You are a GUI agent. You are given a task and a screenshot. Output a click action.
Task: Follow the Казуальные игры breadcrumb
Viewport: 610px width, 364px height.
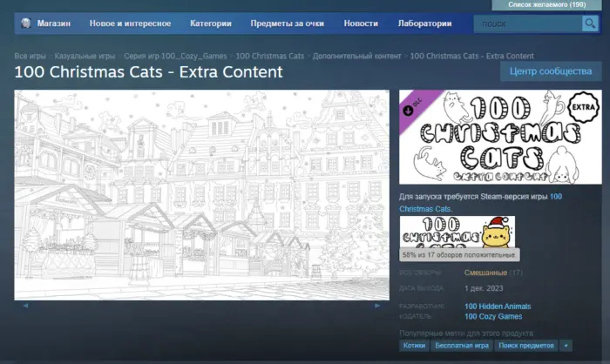pyautogui.click(x=85, y=56)
